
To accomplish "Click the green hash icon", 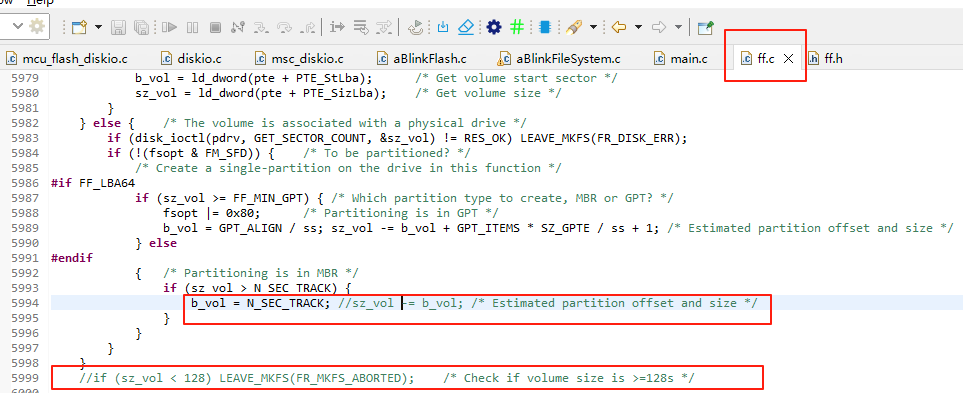I will coord(517,27).
